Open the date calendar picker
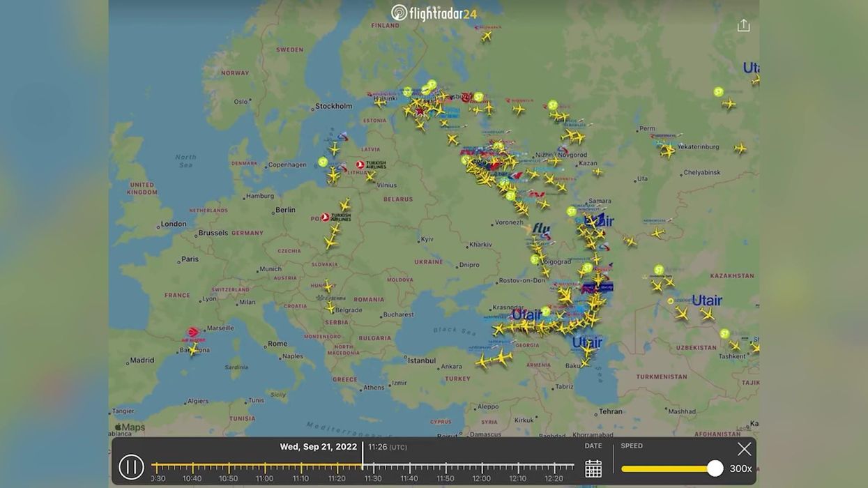 pos(593,468)
